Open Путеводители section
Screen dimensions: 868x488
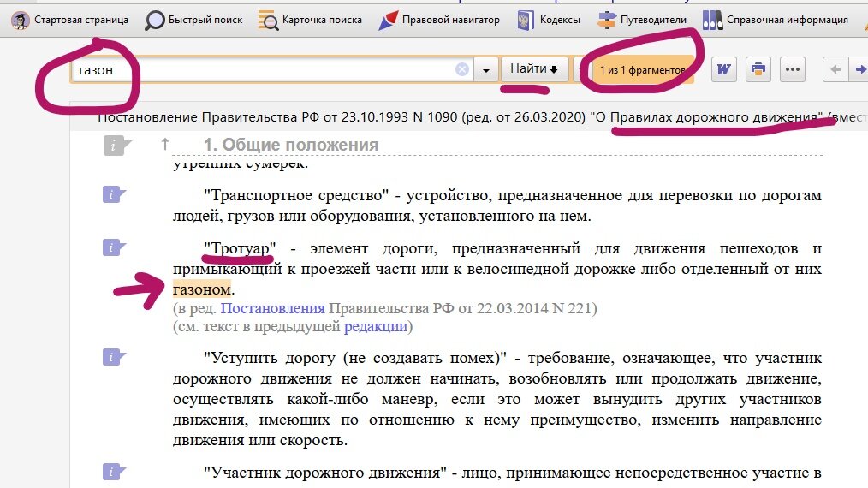tap(642, 20)
